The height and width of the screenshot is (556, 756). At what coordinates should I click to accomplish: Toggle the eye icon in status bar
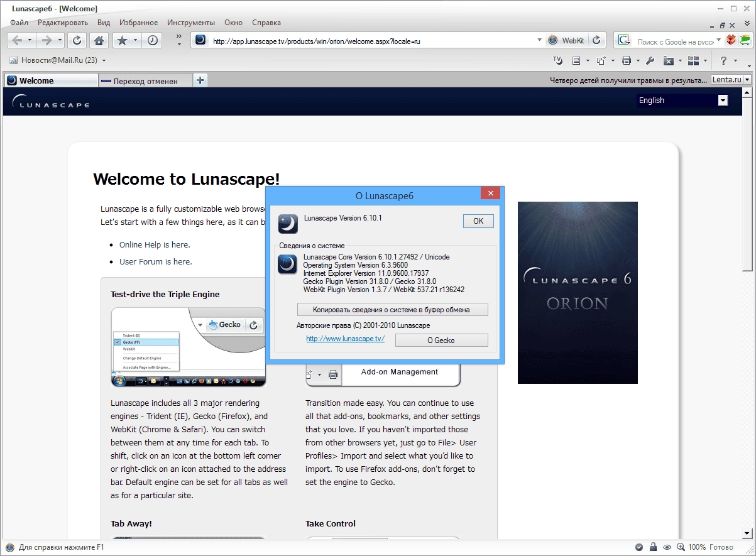[x=667, y=547]
